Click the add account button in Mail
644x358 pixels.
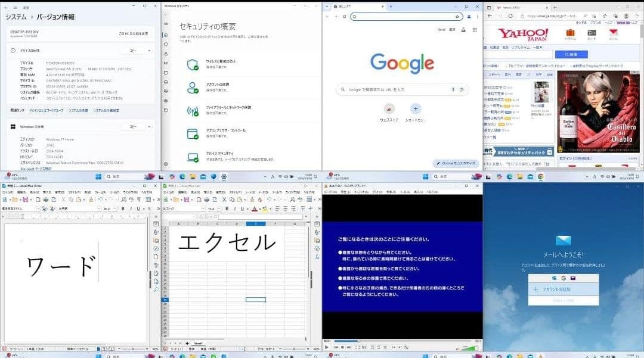[x=563, y=288]
